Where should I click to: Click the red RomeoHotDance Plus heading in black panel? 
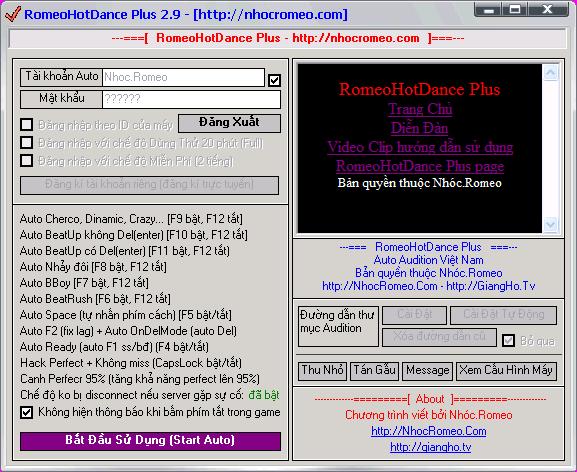tap(420, 89)
